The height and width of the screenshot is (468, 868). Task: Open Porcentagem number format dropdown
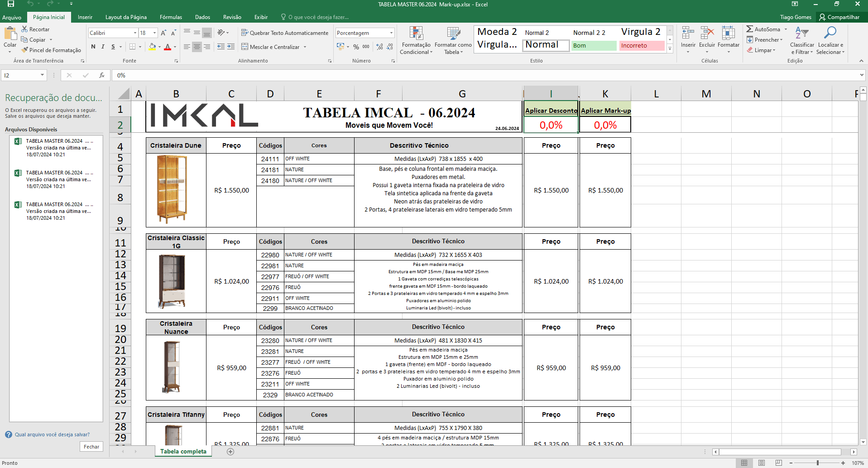(x=391, y=33)
